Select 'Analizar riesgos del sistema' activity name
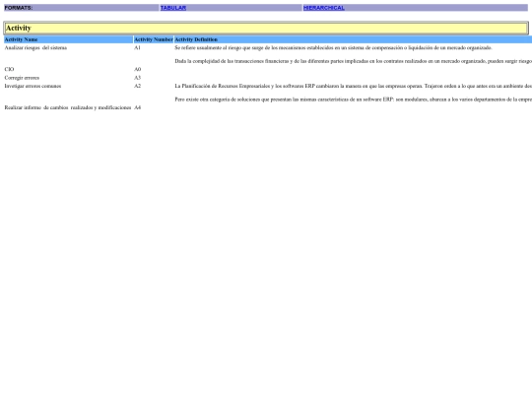Viewport: 532px width, 399px height. point(35,48)
